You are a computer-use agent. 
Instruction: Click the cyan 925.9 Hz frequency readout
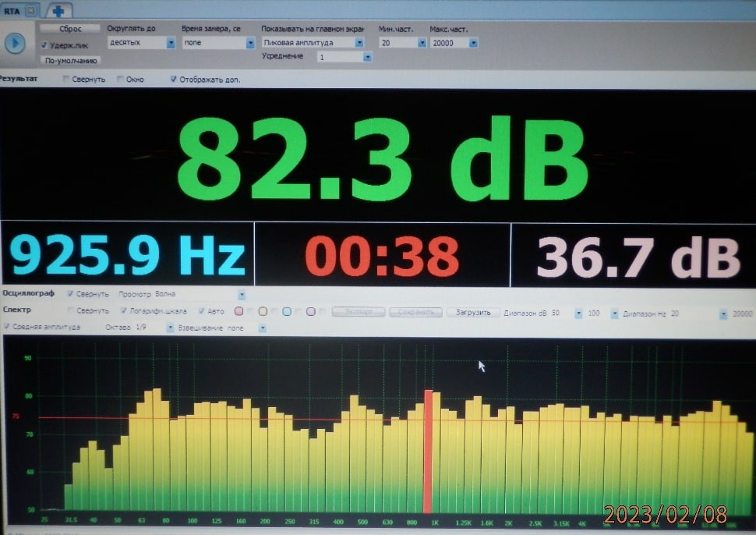coord(127,254)
